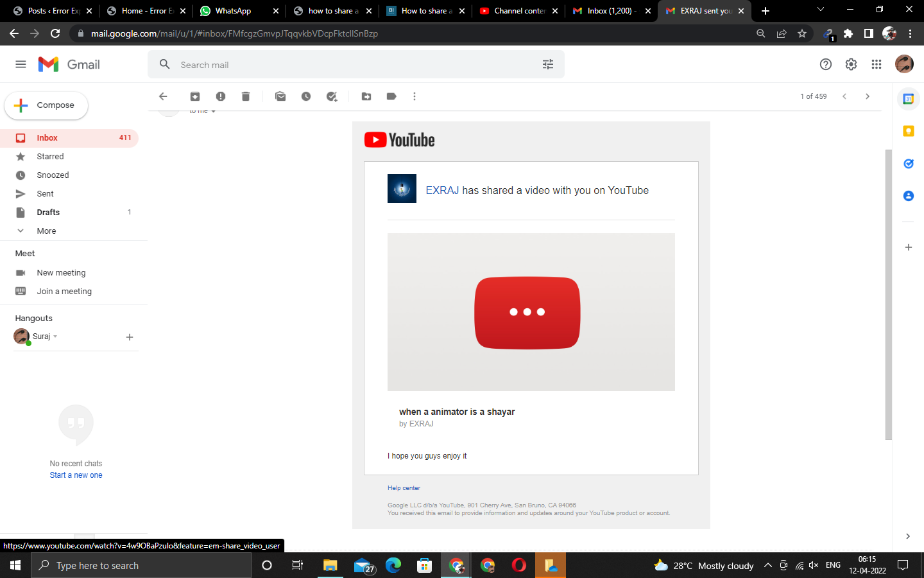The height and width of the screenshot is (578, 924).
Task: Snooze this email
Action: 306,96
